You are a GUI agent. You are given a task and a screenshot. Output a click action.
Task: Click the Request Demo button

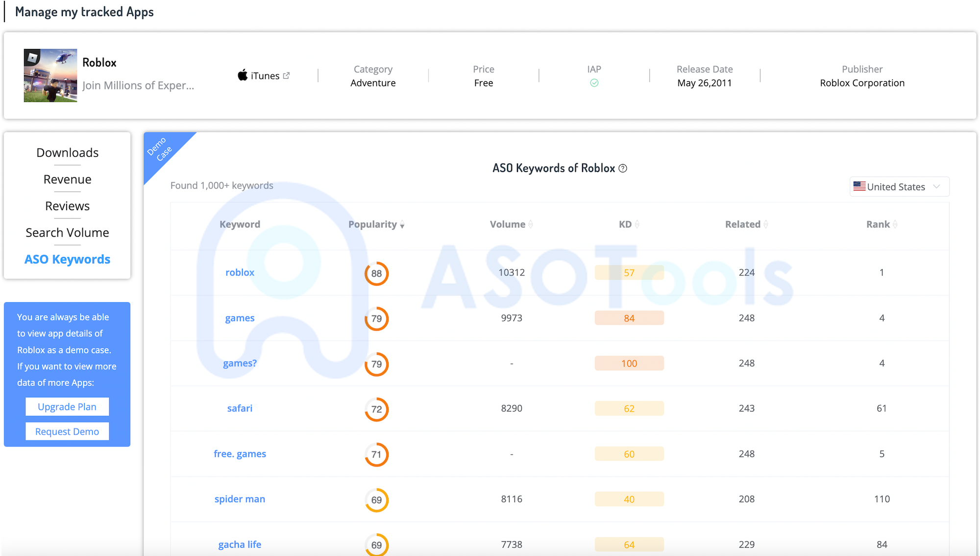[67, 432]
